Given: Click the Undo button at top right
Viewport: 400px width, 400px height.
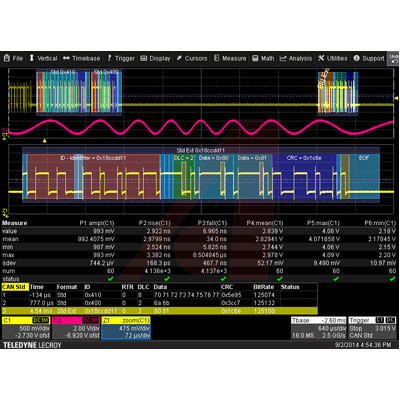Looking at the screenshot, I should coord(393,58).
